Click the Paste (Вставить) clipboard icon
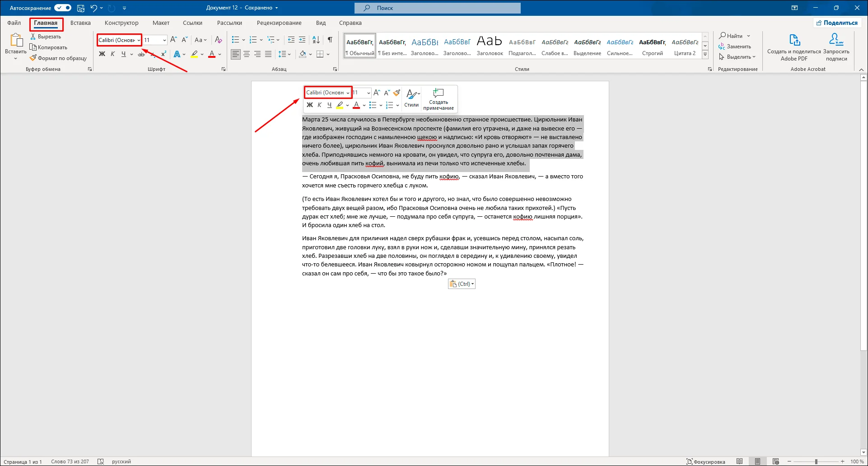868x466 pixels. click(x=16, y=40)
